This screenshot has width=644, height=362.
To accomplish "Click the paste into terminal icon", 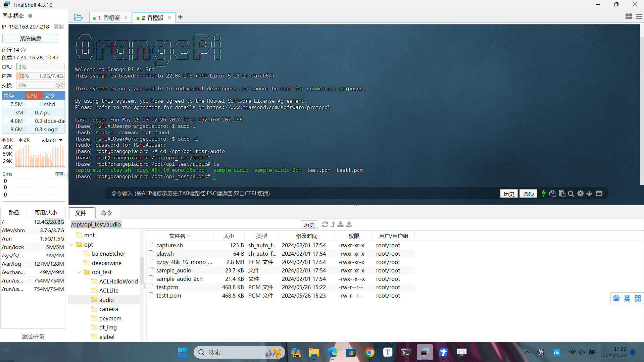I will pos(562,194).
